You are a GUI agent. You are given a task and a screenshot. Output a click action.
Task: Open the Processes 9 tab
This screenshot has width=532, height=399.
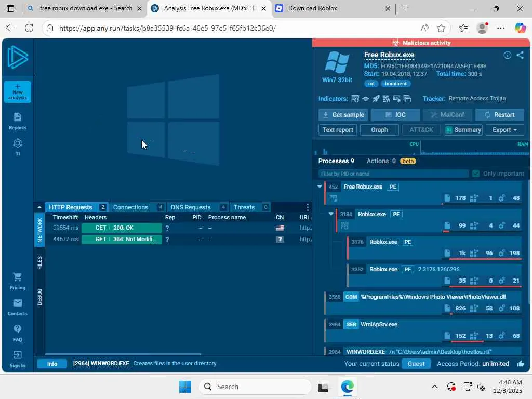(336, 161)
